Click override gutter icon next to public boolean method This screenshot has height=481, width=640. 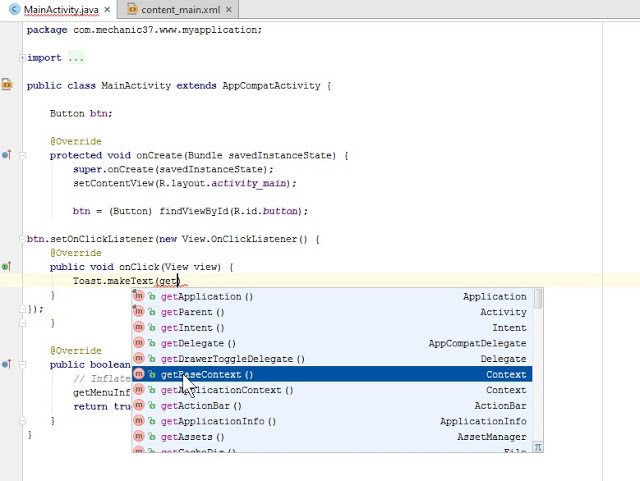click(x=7, y=364)
